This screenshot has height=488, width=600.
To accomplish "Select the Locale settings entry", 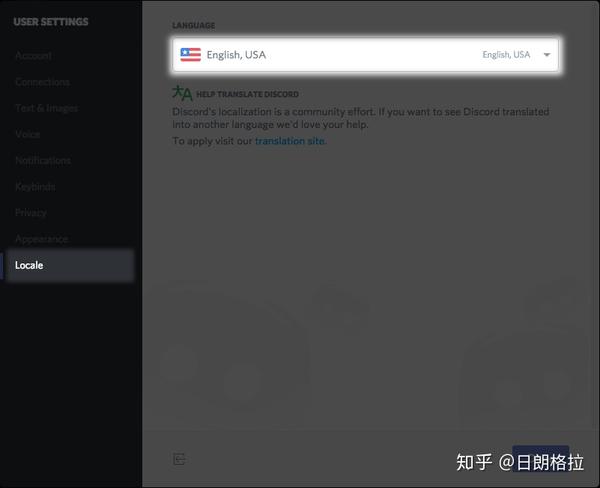I will [x=70, y=265].
